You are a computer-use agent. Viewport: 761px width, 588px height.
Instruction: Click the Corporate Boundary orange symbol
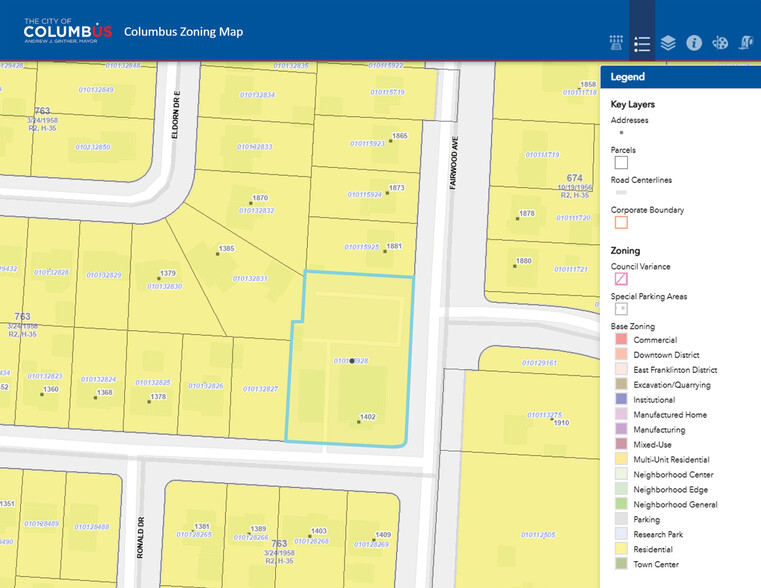click(621, 222)
